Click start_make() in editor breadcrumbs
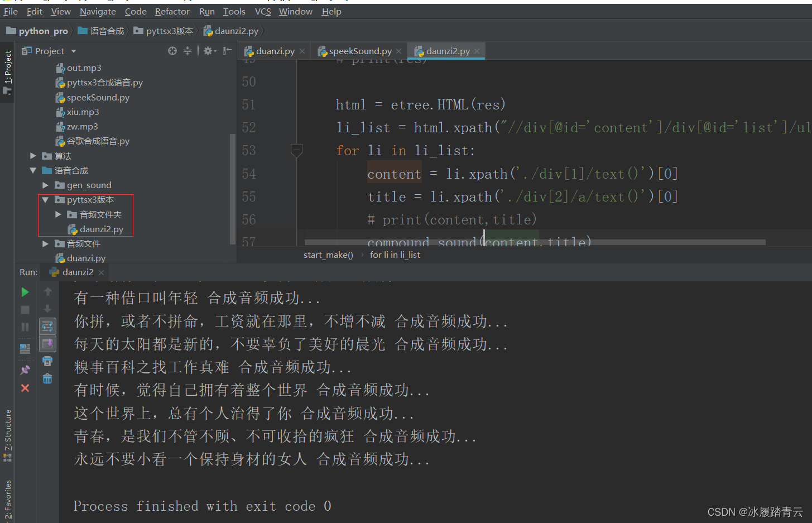812x523 pixels. [x=328, y=255]
